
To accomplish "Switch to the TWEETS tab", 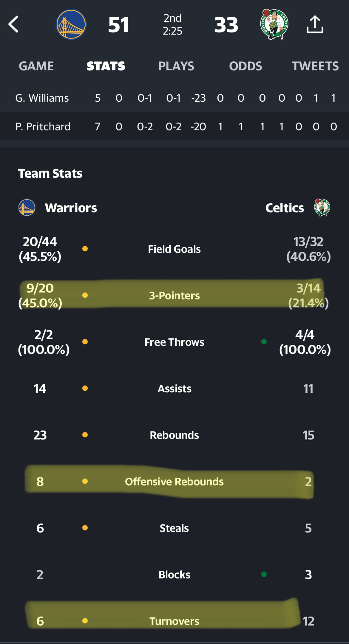I will click(x=315, y=66).
